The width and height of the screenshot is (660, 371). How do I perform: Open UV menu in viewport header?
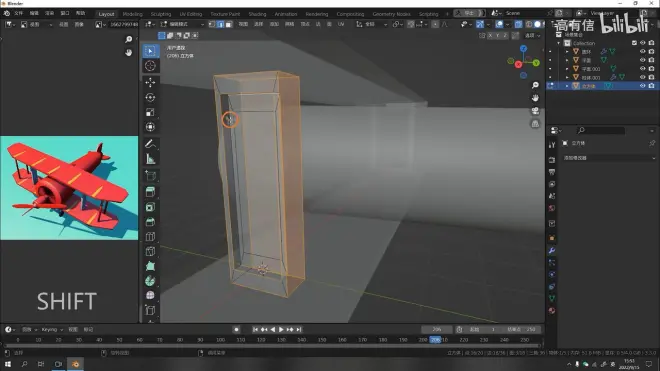click(341, 24)
